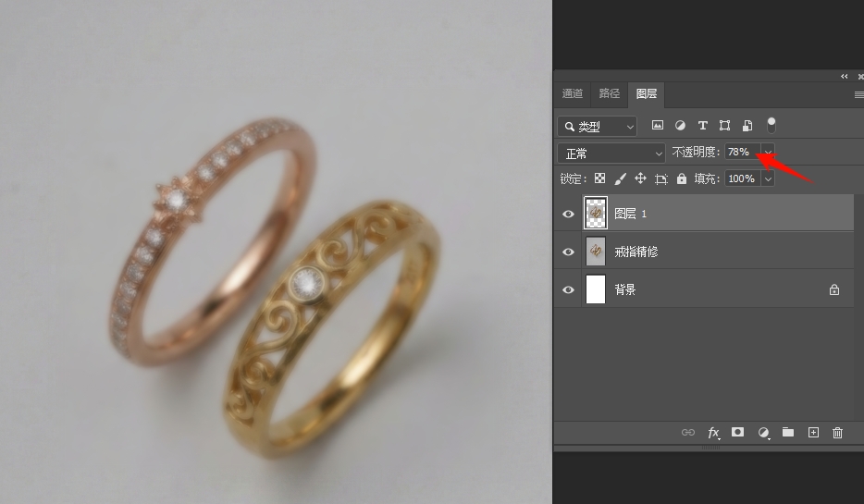Toggle visibility of 戒指精修 layer
This screenshot has width=864, height=504.
[568, 252]
